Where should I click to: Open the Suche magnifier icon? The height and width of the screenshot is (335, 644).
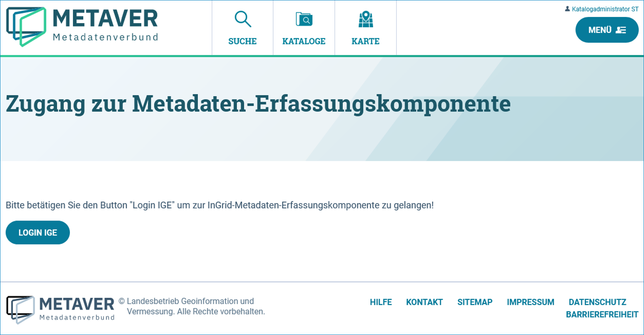click(x=242, y=19)
